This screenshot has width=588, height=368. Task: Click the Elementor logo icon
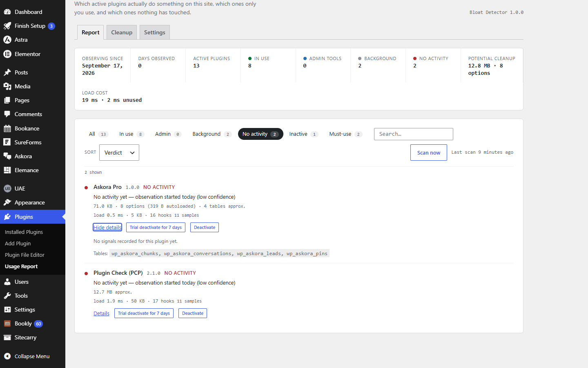[x=7, y=54]
